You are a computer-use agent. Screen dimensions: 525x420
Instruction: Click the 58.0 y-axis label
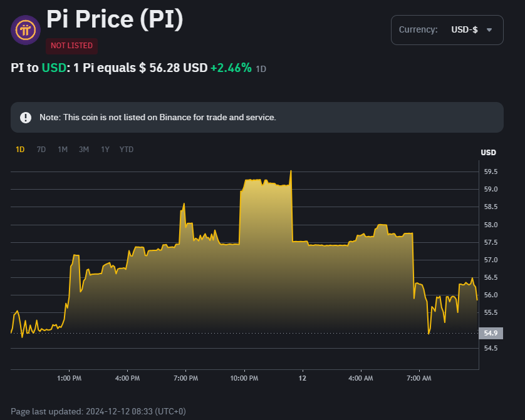(491, 225)
